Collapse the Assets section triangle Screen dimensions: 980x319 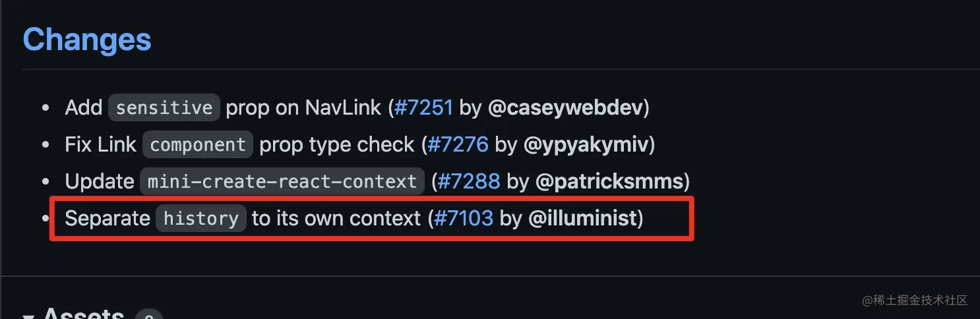pos(28,316)
